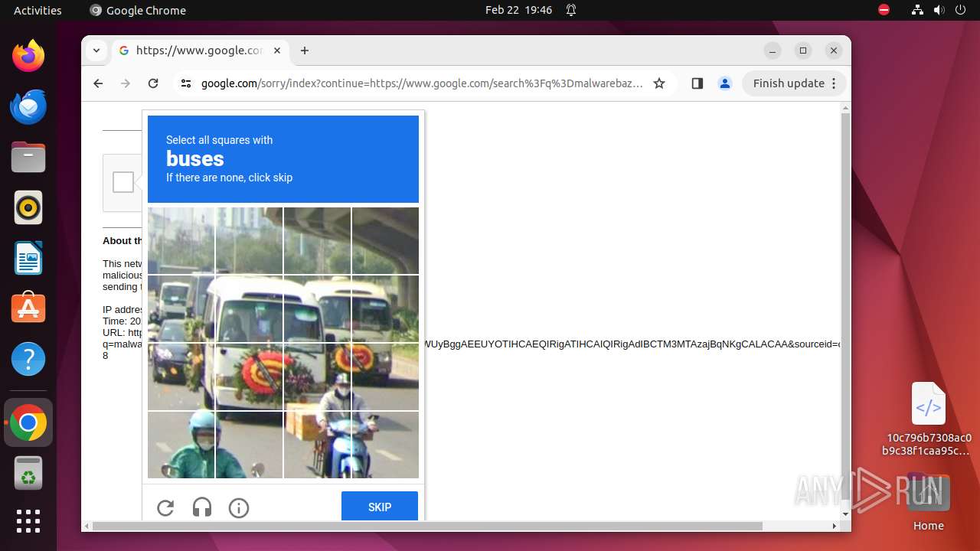Select the top-left captcha tile with trees
Image resolution: width=980 pixels, height=551 pixels.
pyautogui.click(x=181, y=240)
